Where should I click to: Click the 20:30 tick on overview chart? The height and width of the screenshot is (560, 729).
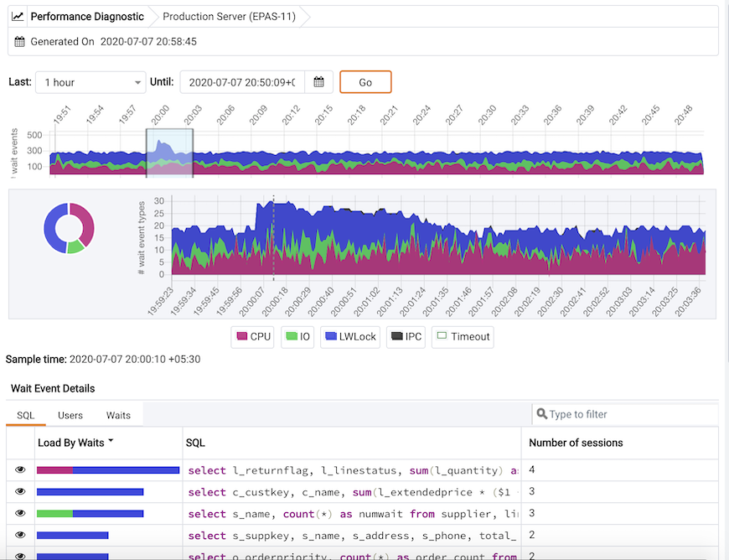(487, 115)
